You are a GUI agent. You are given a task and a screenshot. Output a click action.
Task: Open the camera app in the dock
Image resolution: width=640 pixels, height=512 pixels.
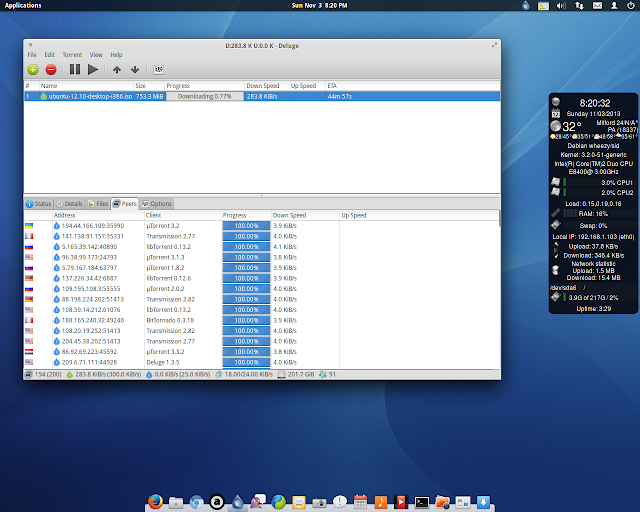click(x=319, y=503)
